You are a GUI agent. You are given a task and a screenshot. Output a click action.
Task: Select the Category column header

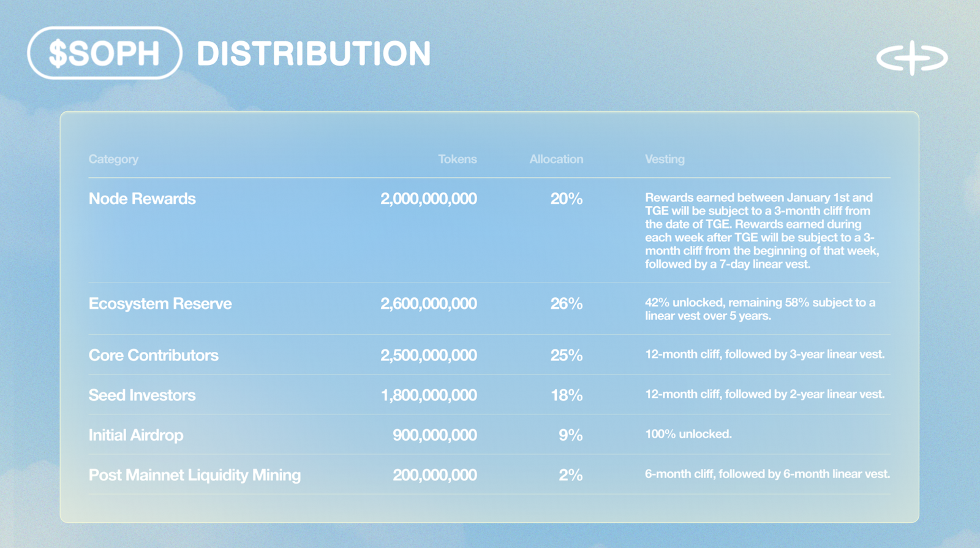(113, 159)
